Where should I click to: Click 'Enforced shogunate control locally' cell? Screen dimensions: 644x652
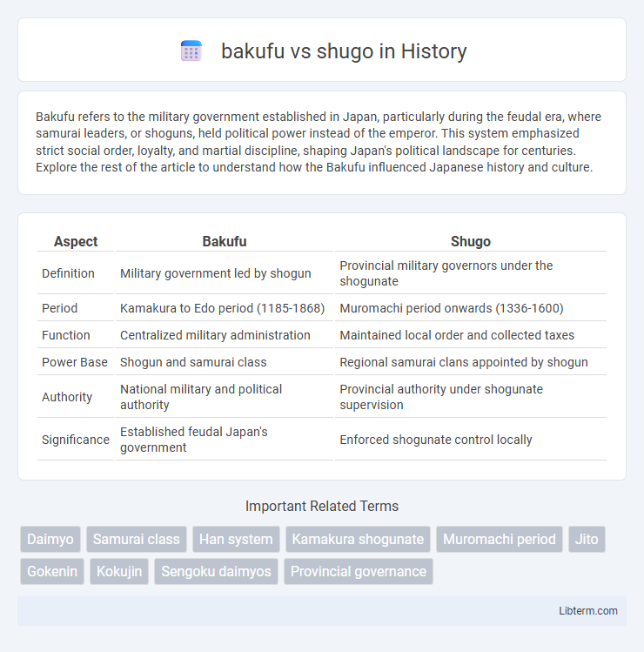tap(471, 440)
